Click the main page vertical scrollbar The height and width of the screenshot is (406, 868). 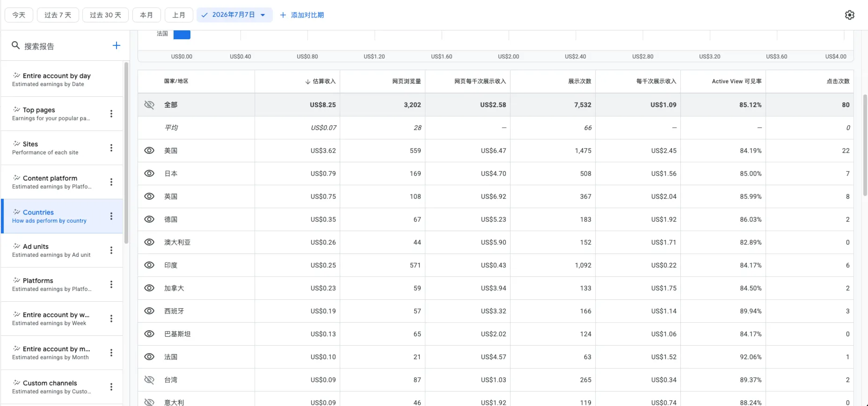(x=865, y=145)
